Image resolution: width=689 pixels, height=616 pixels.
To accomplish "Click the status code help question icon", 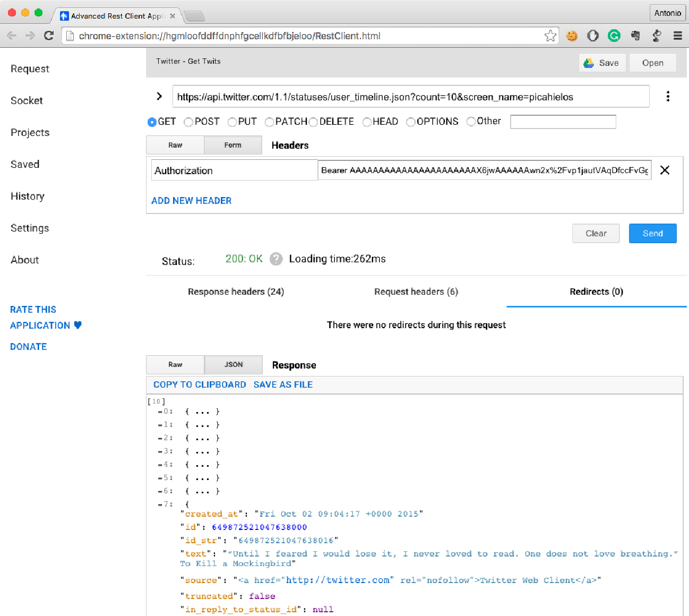I will click(276, 259).
